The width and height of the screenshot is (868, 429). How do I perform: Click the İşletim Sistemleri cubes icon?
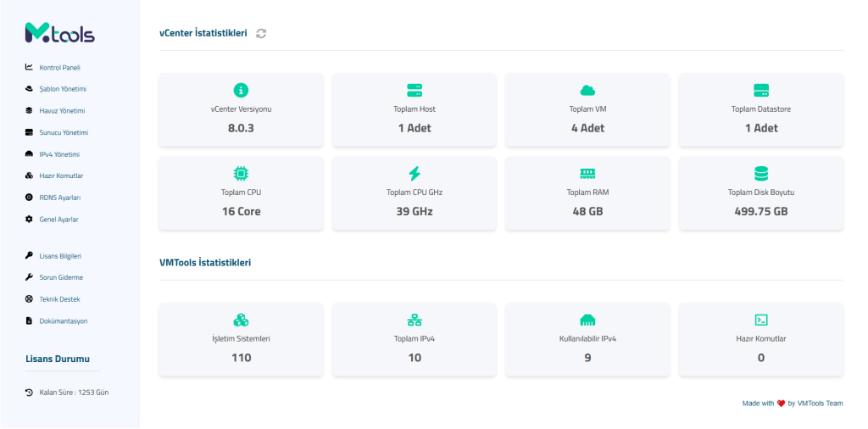point(241,320)
